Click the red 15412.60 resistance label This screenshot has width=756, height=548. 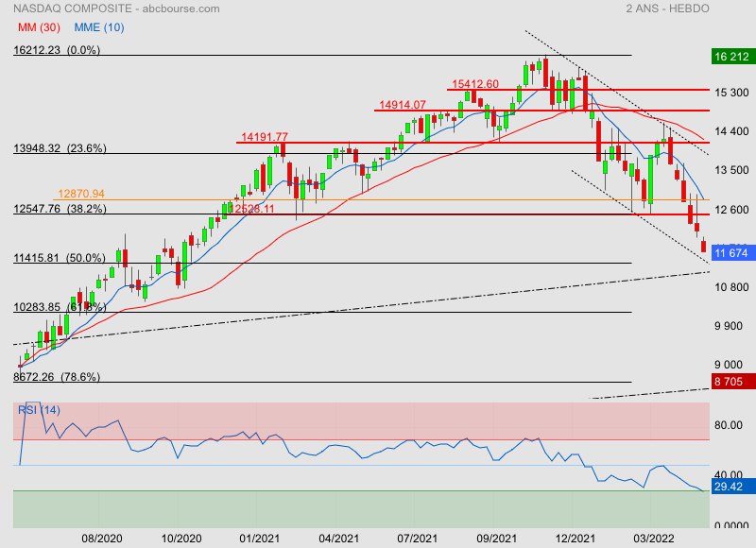(475, 84)
